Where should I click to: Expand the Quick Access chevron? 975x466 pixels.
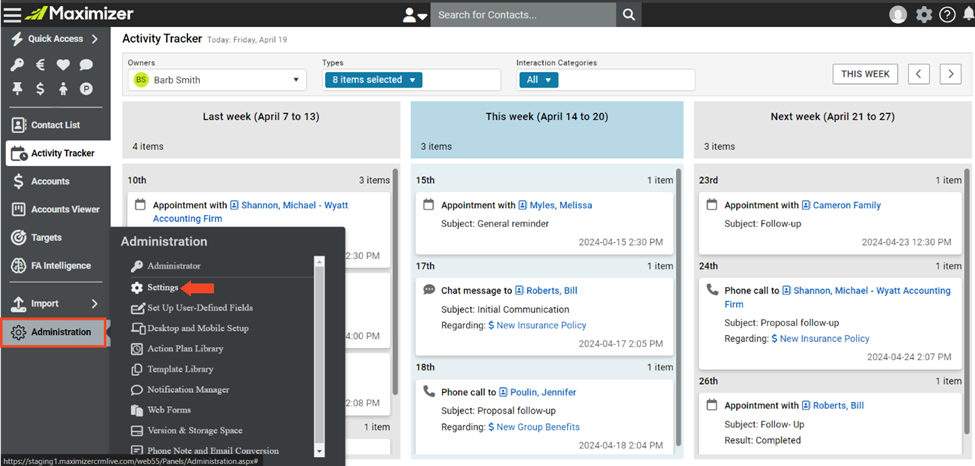tap(95, 39)
